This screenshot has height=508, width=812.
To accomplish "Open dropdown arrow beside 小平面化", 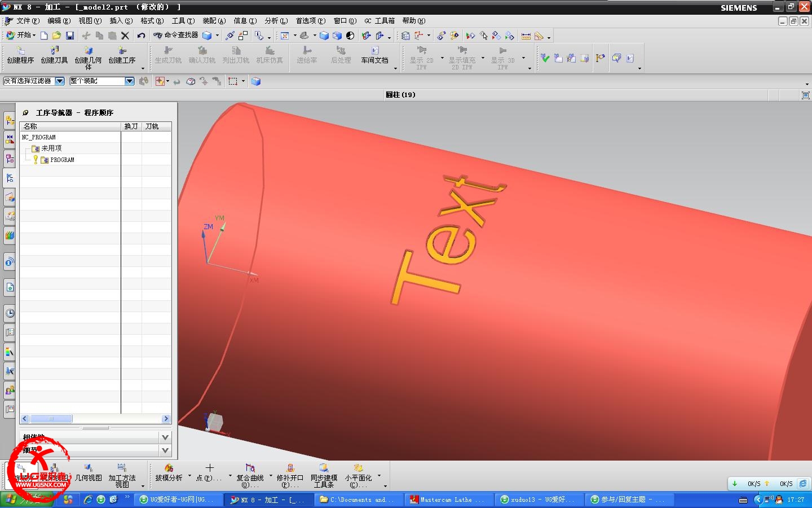I will pos(379,476).
